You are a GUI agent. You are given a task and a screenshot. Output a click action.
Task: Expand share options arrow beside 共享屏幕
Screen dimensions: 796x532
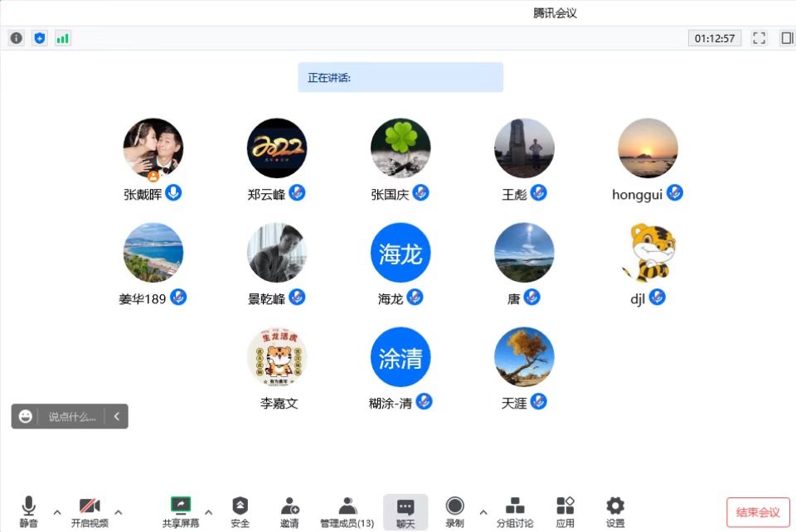pos(208,512)
